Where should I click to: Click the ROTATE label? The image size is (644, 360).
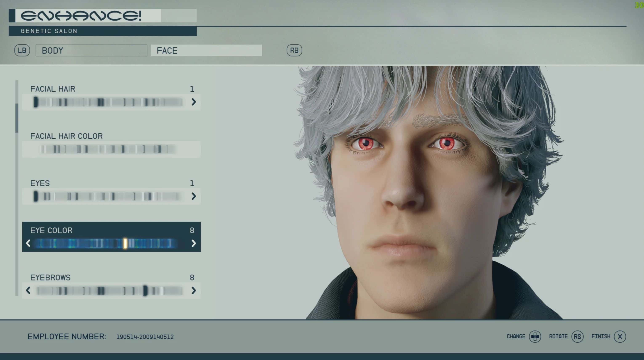(558, 336)
